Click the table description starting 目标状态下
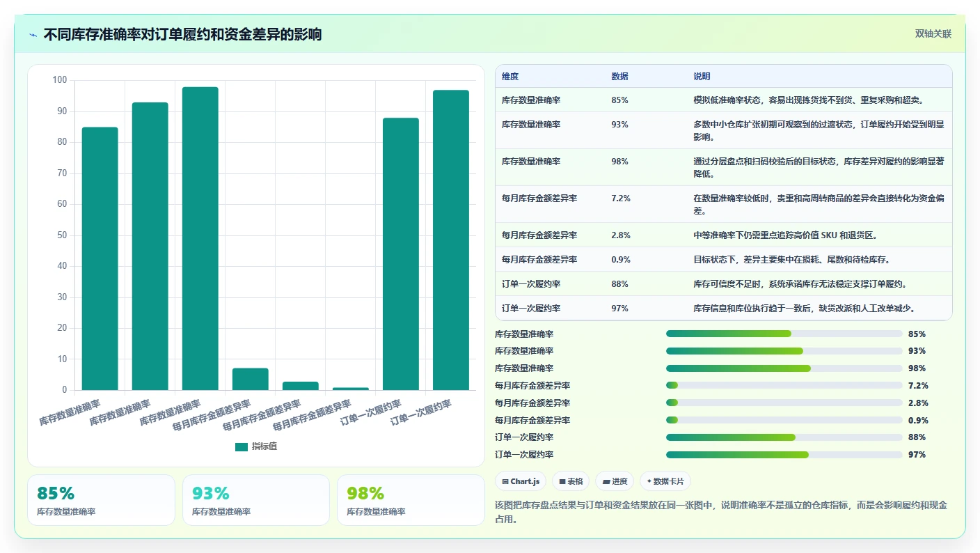This screenshot has width=980, height=553. click(x=792, y=260)
